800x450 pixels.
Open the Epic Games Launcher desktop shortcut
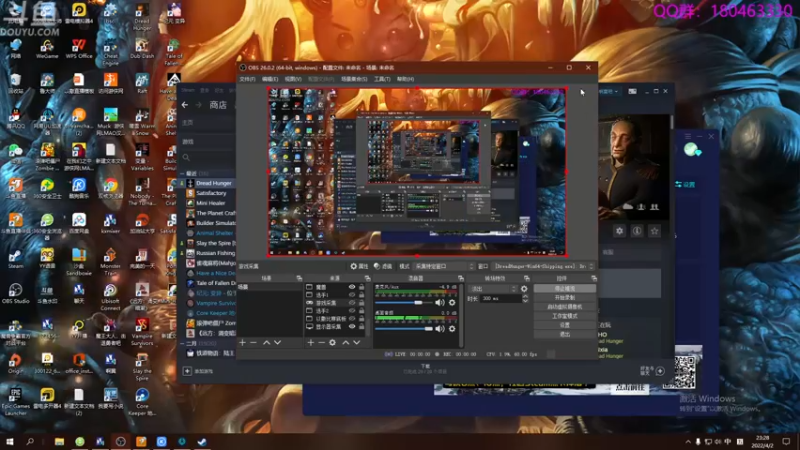pos(15,402)
